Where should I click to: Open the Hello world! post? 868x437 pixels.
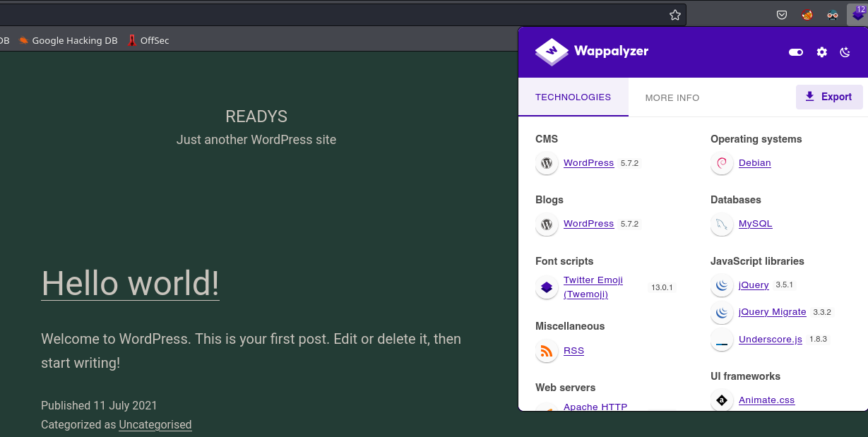click(130, 284)
